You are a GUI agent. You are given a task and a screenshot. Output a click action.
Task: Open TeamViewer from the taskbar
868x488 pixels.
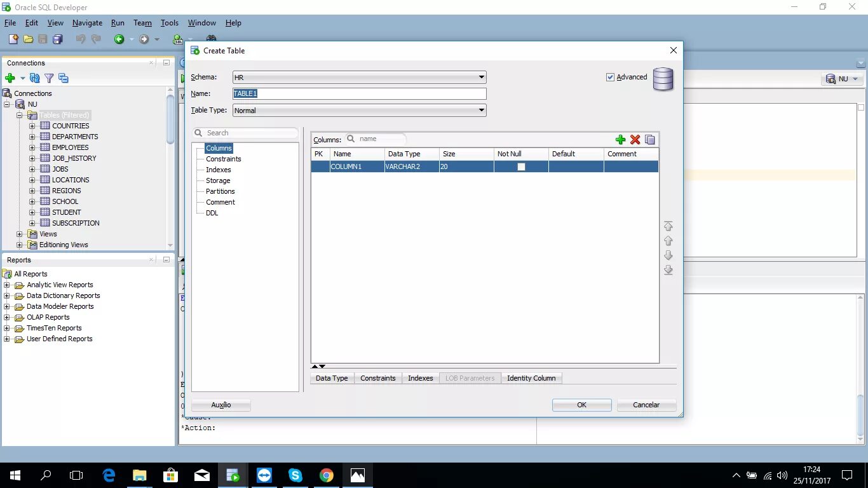coord(264,475)
